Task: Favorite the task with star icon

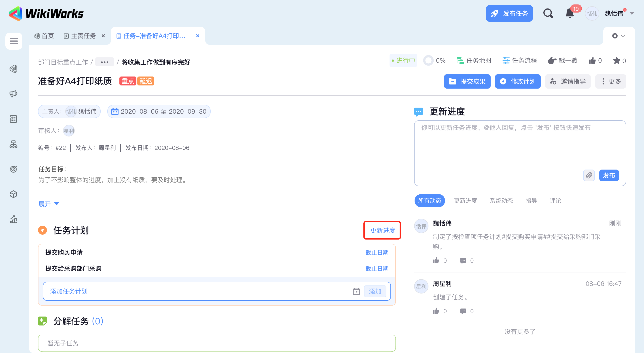Action: click(x=616, y=61)
